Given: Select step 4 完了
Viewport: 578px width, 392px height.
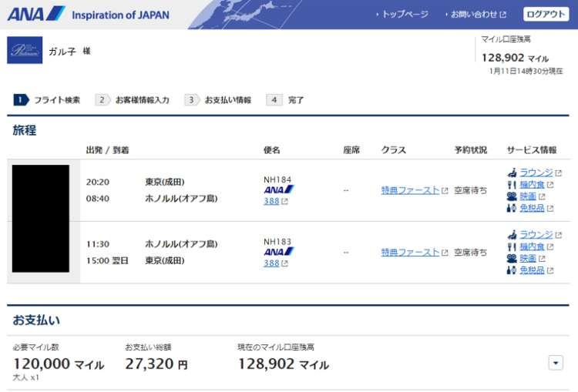Looking at the screenshot, I should 285,100.
